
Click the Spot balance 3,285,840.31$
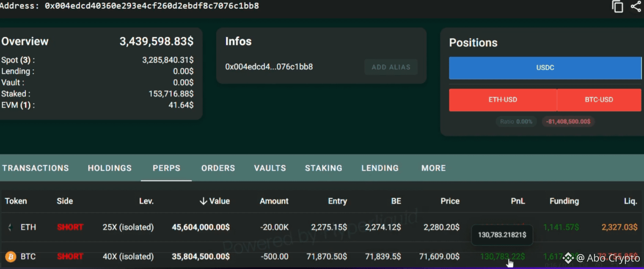pyautogui.click(x=168, y=60)
